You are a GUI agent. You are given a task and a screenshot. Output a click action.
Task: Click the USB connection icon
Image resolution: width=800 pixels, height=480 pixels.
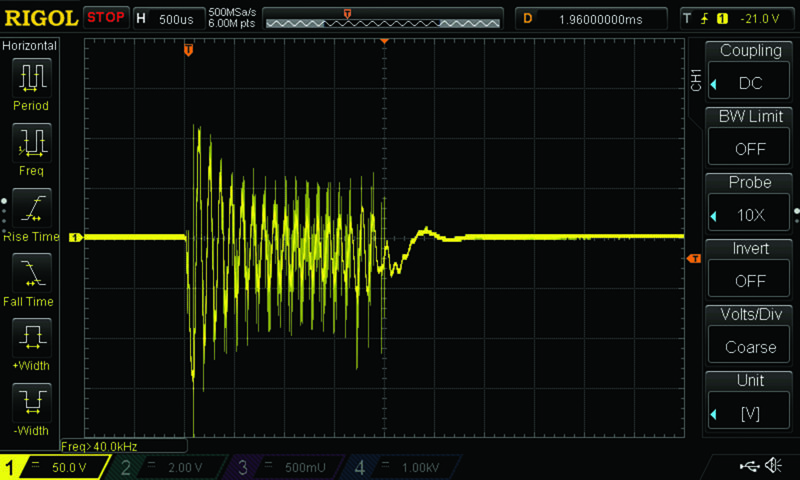(749, 466)
